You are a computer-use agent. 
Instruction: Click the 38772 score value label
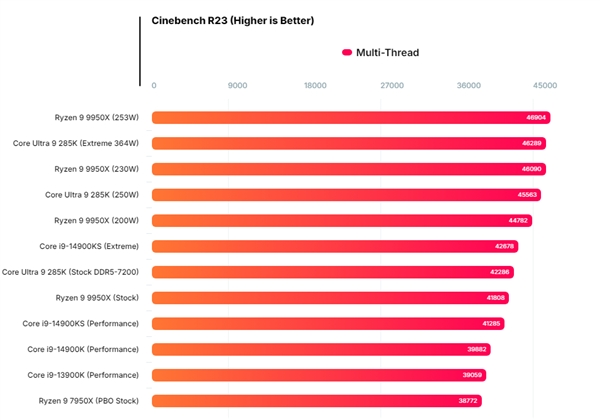pyautogui.click(x=468, y=401)
